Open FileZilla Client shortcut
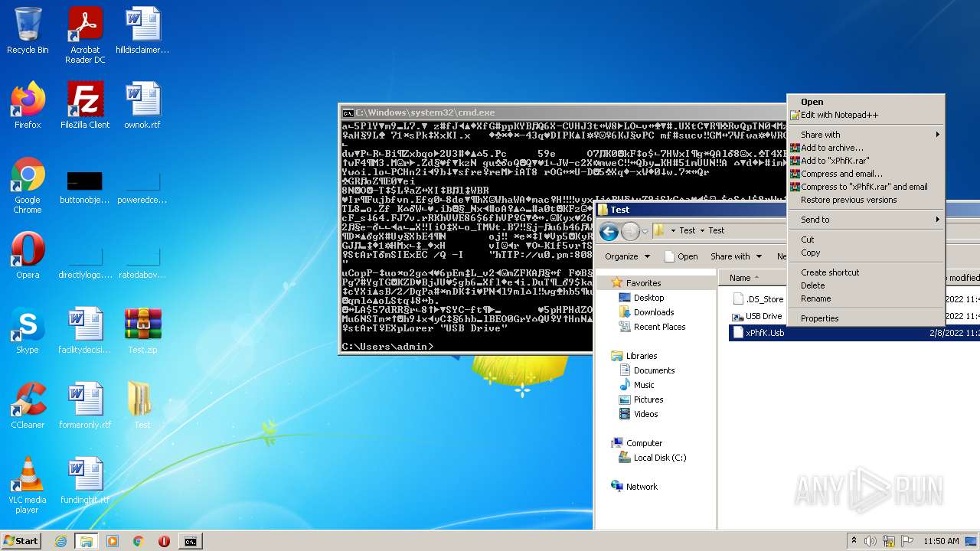 pyautogui.click(x=85, y=106)
